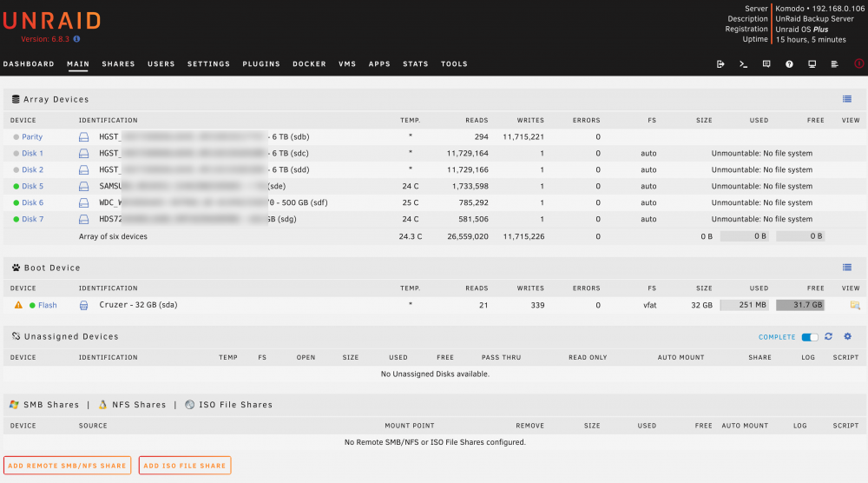Image resolution: width=868 pixels, height=483 pixels.
Task: Toggle Array Devices list view icon
Action: pyautogui.click(x=847, y=99)
